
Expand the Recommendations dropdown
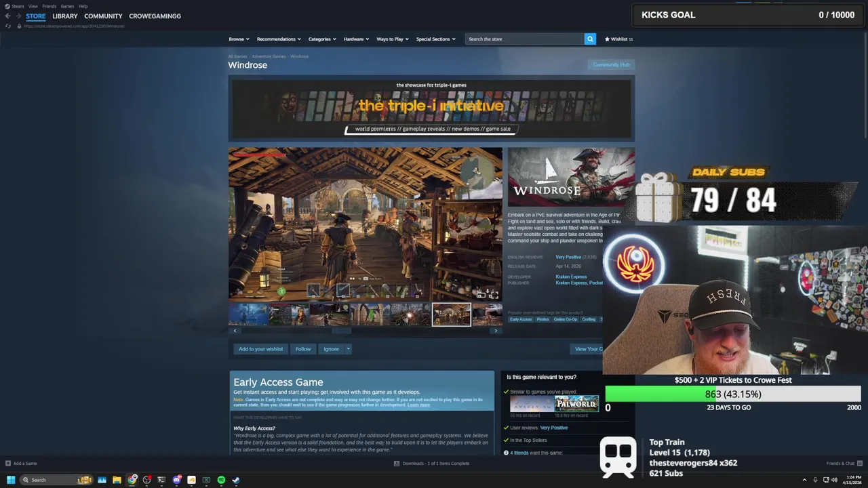point(279,39)
